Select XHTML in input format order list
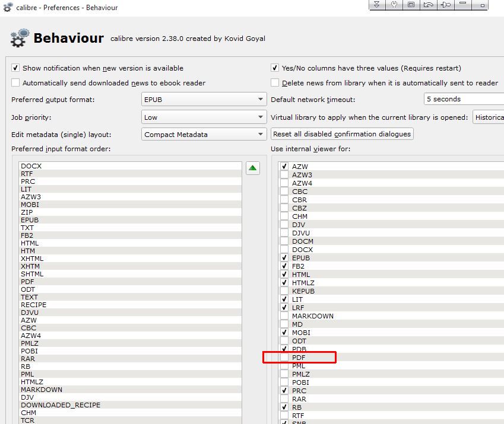 [130, 259]
